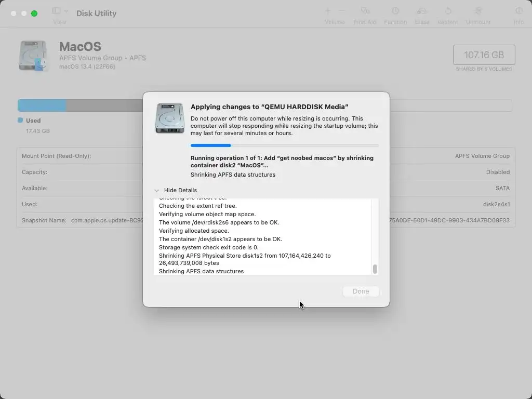The image size is (532, 399).
Task: Click the 'Disabled' value in info table
Action: [x=498, y=172]
